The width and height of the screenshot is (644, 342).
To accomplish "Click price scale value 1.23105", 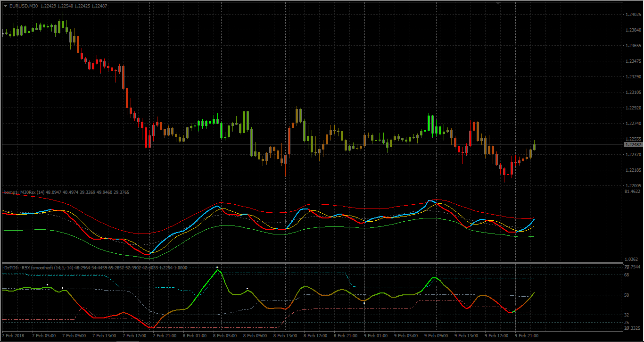I will point(633,92).
